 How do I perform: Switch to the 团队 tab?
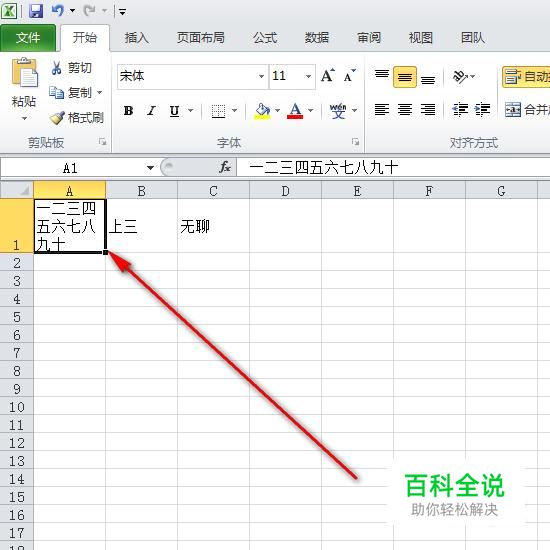click(x=472, y=38)
